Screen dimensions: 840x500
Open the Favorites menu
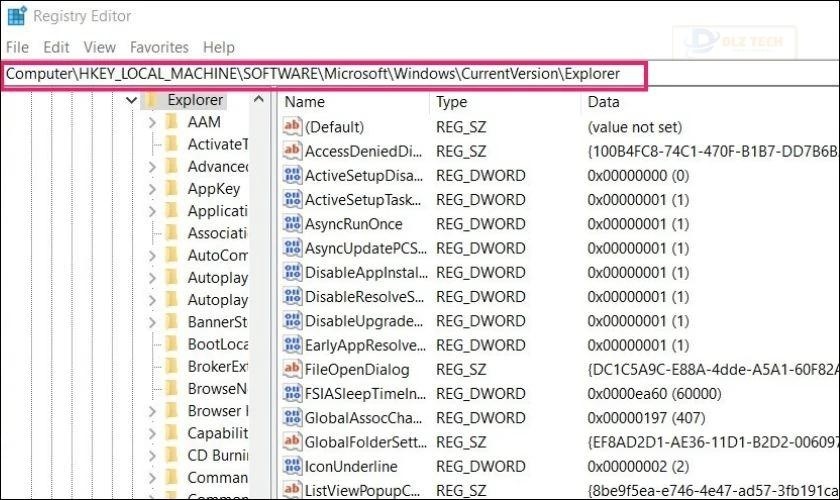159,47
